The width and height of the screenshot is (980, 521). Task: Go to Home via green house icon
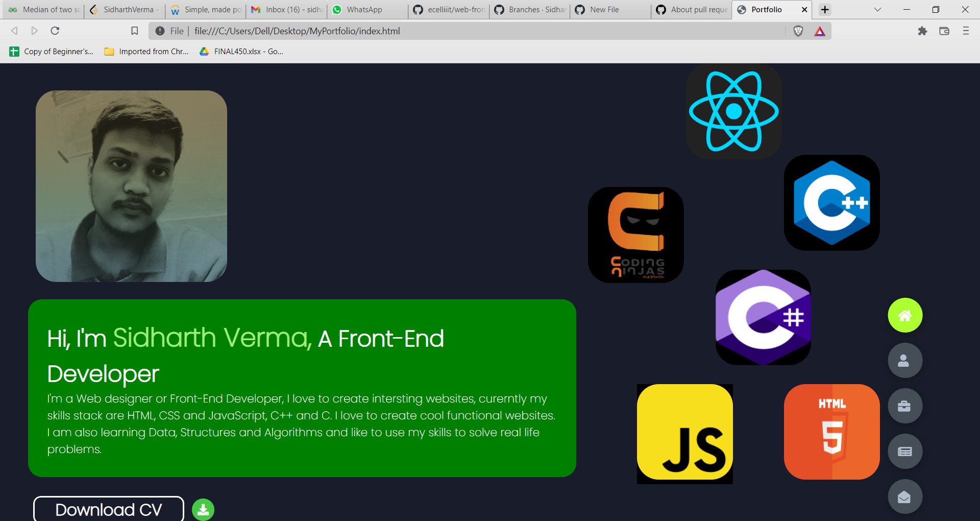tap(905, 315)
